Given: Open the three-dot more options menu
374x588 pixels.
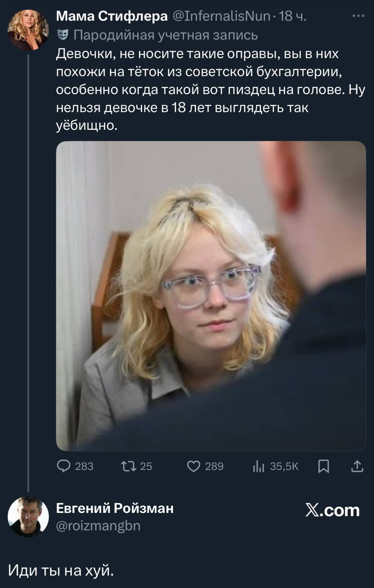Looking at the screenshot, I should (x=358, y=16).
